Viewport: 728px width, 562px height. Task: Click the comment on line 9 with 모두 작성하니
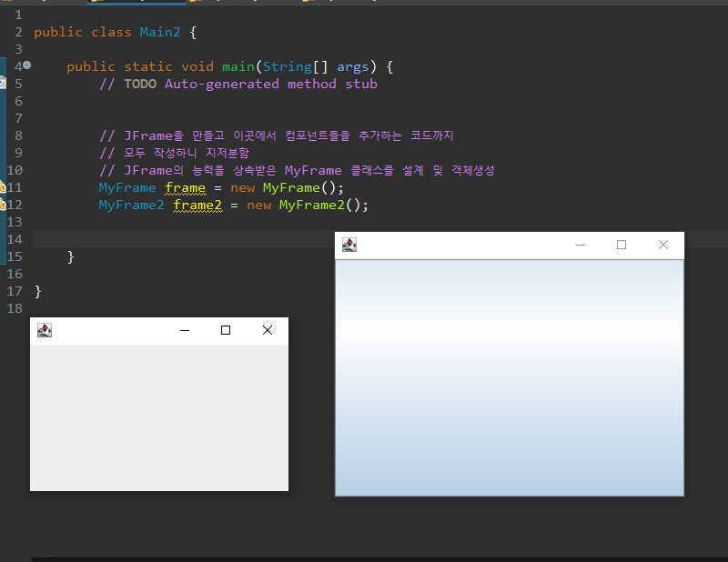pos(174,153)
